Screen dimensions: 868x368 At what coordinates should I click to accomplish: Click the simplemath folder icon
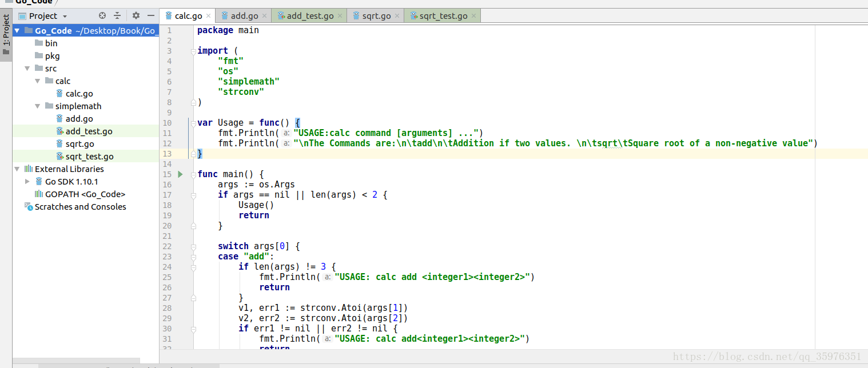(49, 106)
